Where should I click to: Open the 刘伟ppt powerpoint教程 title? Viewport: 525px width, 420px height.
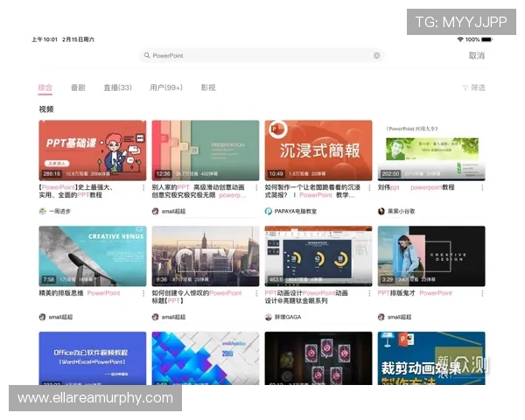416,187
